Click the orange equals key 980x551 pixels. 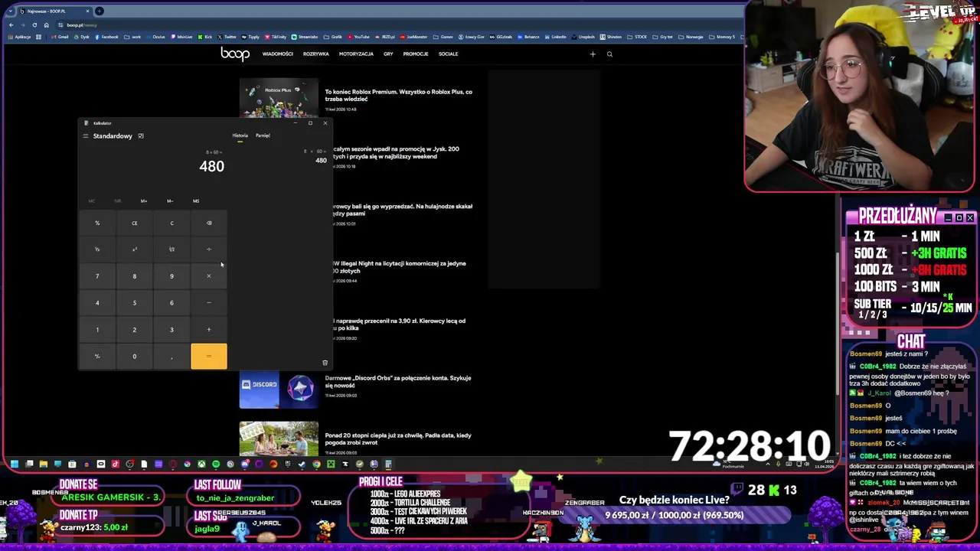tap(209, 357)
